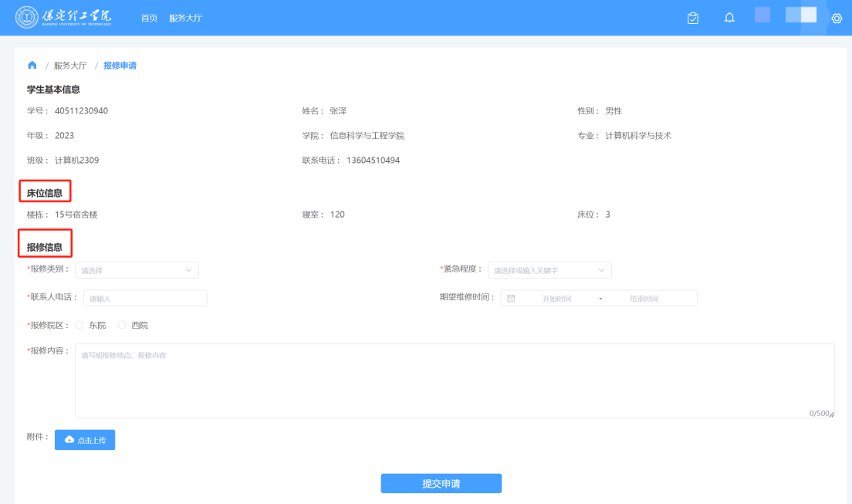This screenshot has width=852, height=504.
Task: Open the 服务大厅 navigation menu
Action: point(185,17)
